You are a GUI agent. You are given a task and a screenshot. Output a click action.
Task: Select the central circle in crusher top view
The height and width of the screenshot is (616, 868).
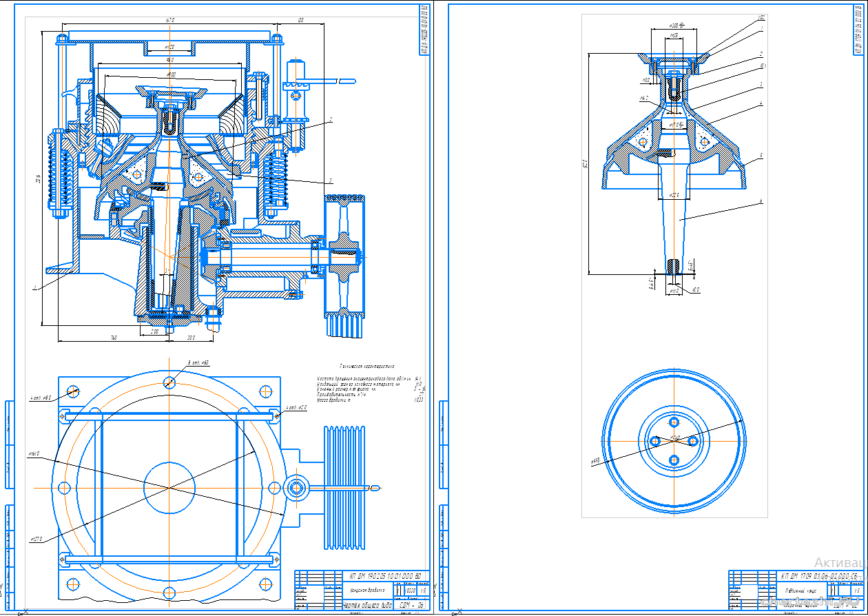point(169,488)
